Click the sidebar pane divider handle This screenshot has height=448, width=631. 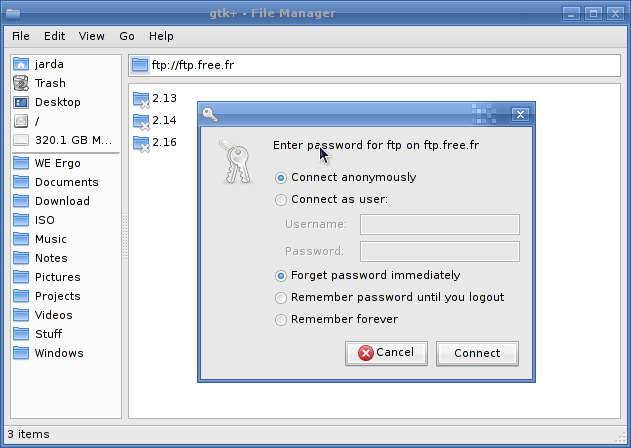[x=125, y=236]
